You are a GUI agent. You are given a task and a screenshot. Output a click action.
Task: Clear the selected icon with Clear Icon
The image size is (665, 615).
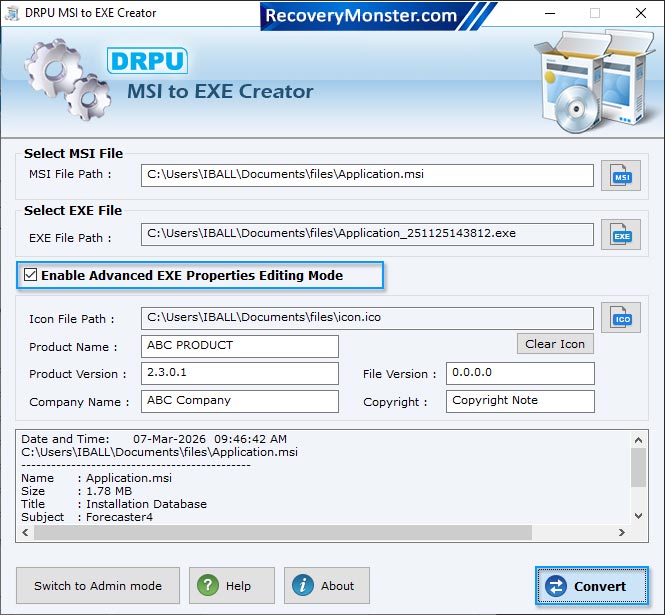(555, 344)
